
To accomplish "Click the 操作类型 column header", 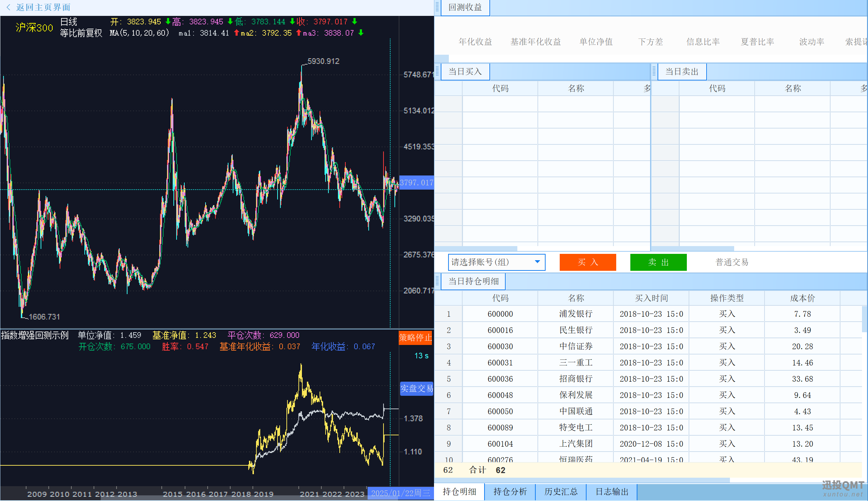I will pos(727,298).
